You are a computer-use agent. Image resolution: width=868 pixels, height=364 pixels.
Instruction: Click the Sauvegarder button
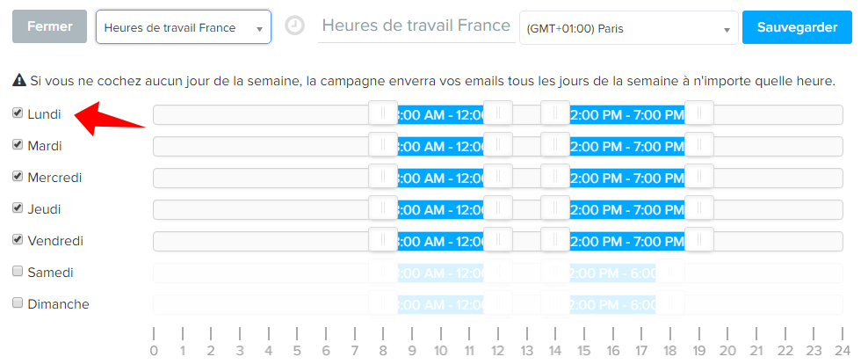pos(797,26)
